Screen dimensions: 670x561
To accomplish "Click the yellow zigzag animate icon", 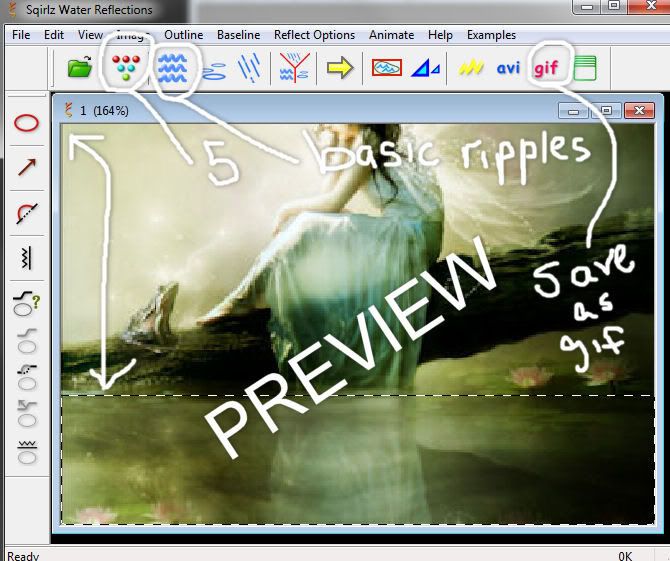I will tap(472, 68).
